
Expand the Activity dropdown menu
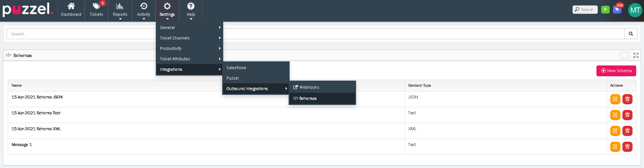point(144,11)
